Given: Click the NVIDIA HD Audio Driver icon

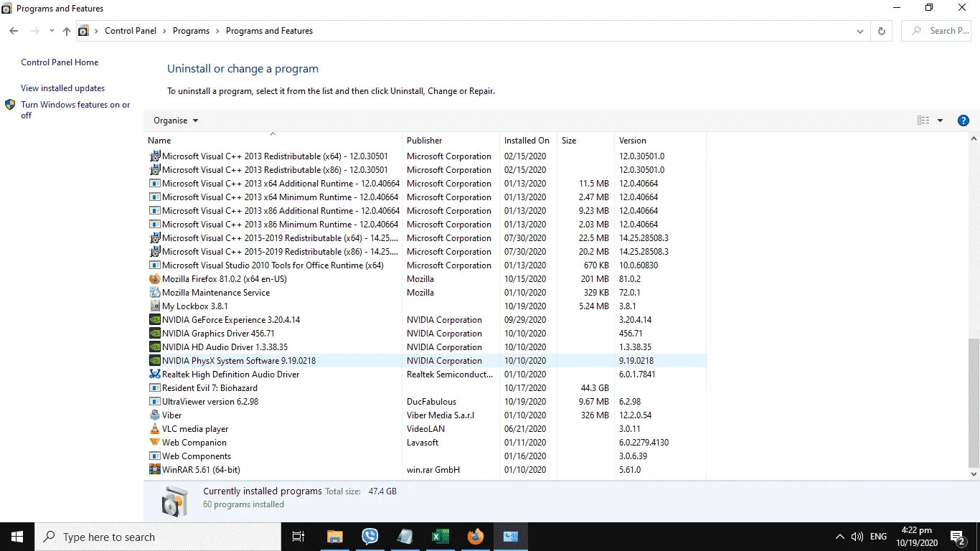Looking at the screenshot, I should [x=154, y=347].
